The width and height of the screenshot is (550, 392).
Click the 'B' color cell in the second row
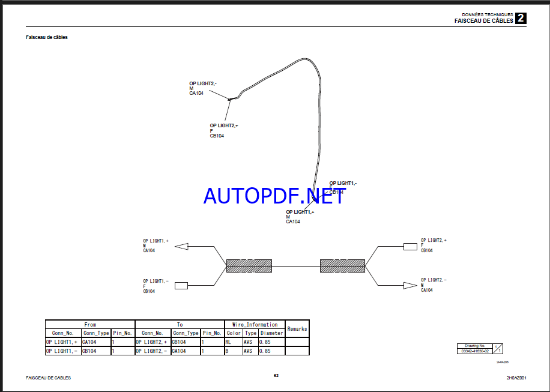coord(233,351)
